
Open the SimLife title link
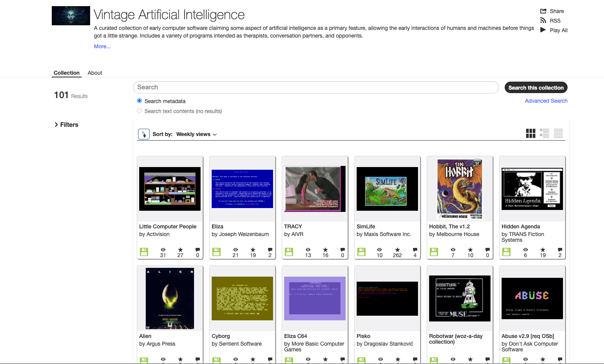[366, 226]
